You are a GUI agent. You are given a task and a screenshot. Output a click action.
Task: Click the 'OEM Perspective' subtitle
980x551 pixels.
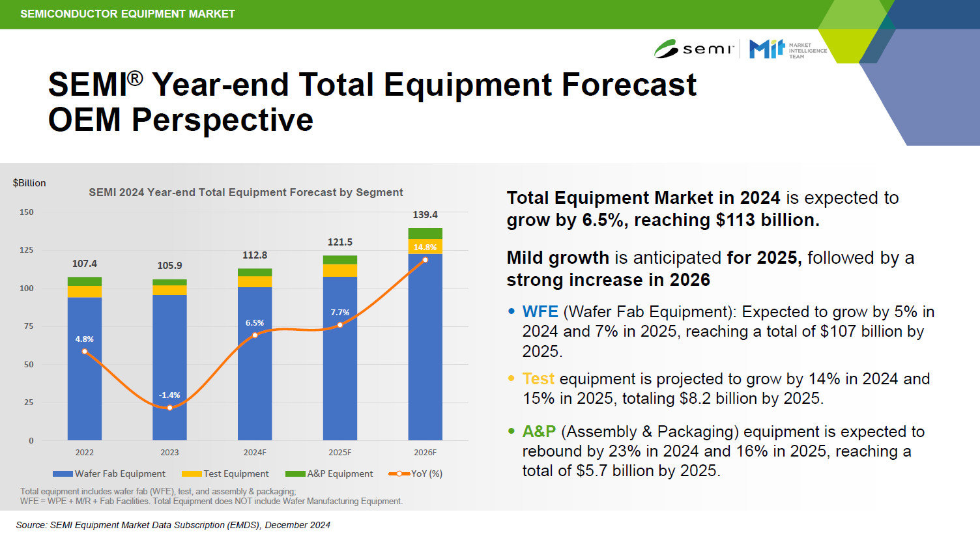pos(181,120)
